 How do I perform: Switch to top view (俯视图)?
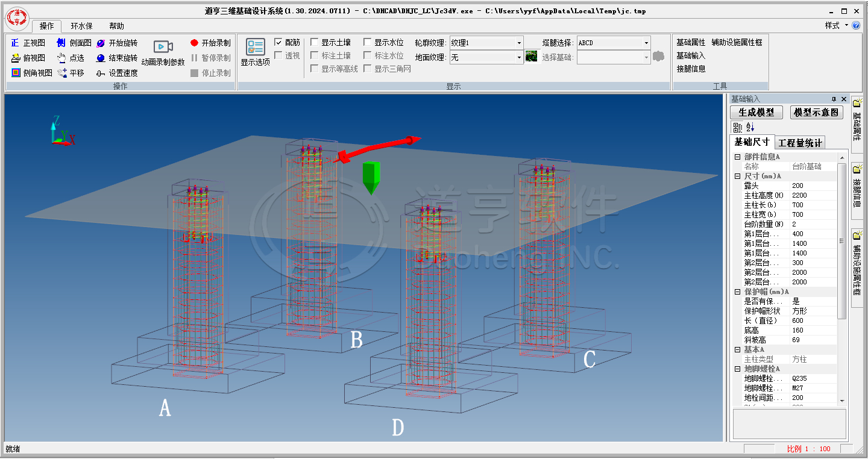(28, 58)
